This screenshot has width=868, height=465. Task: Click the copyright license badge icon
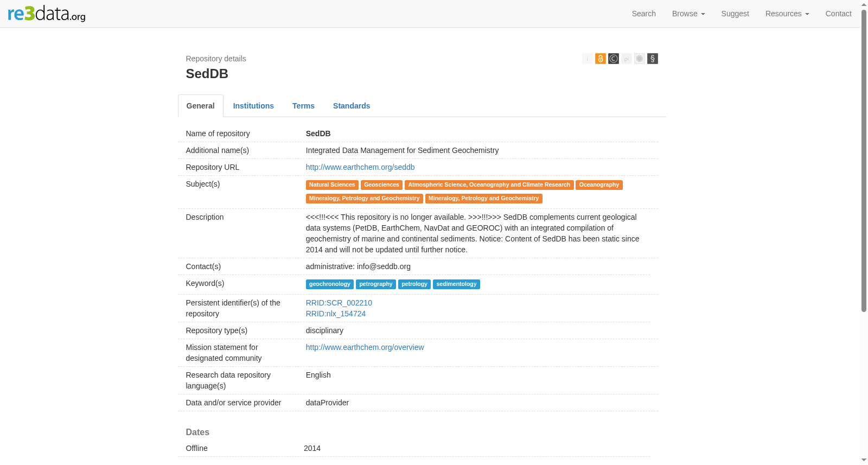[x=614, y=59]
